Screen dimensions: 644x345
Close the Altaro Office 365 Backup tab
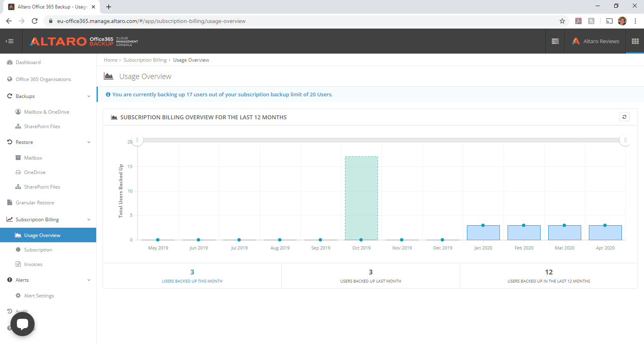pos(93,7)
